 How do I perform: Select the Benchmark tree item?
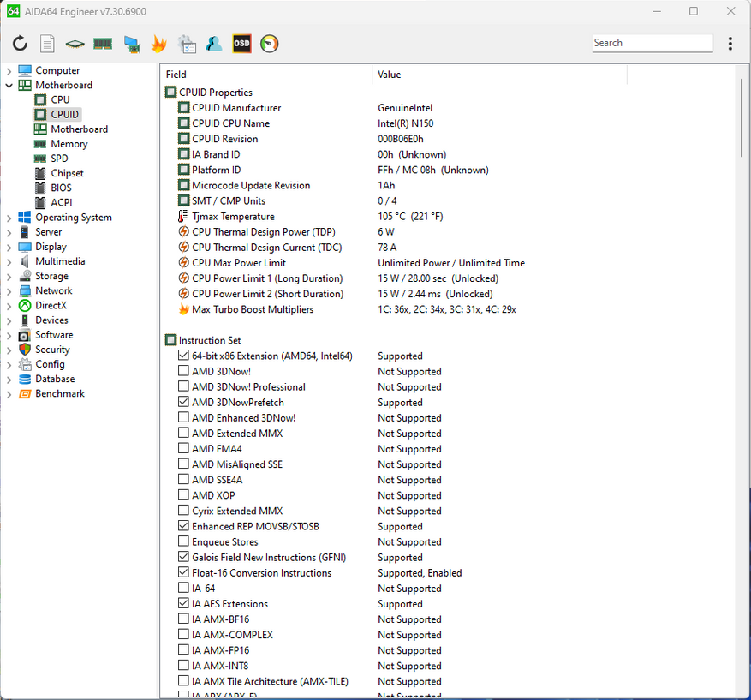(59, 394)
